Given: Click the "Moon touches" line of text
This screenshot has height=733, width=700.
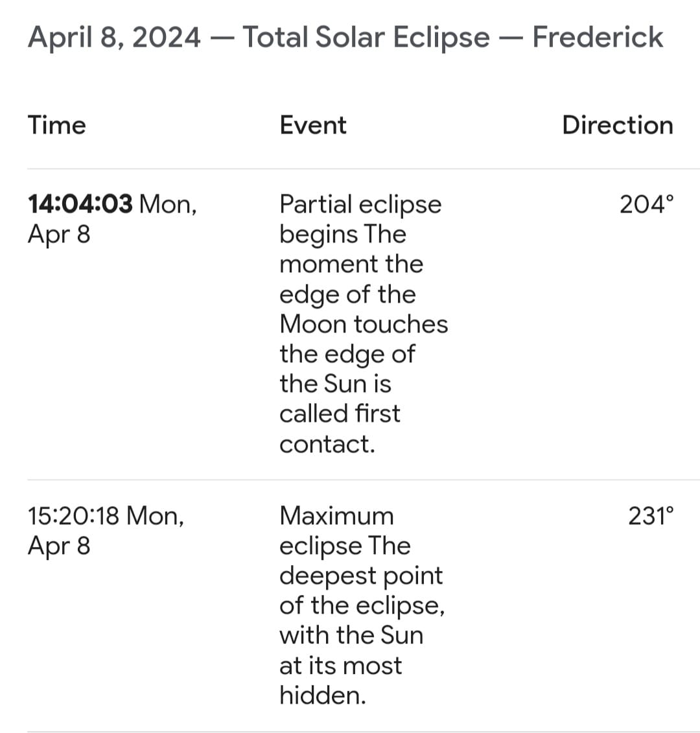Looking at the screenshot, I should [x=364, y=323].
